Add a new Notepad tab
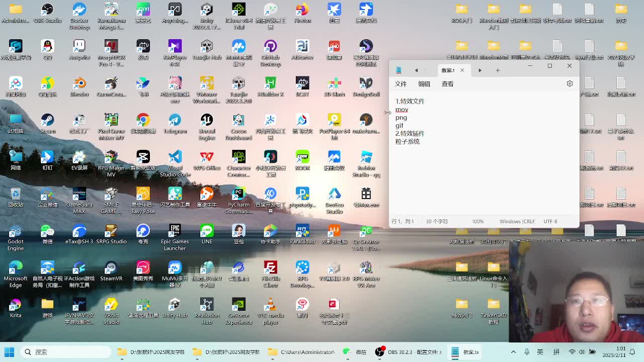Screen dimensions: 644x362 (498, 70)
